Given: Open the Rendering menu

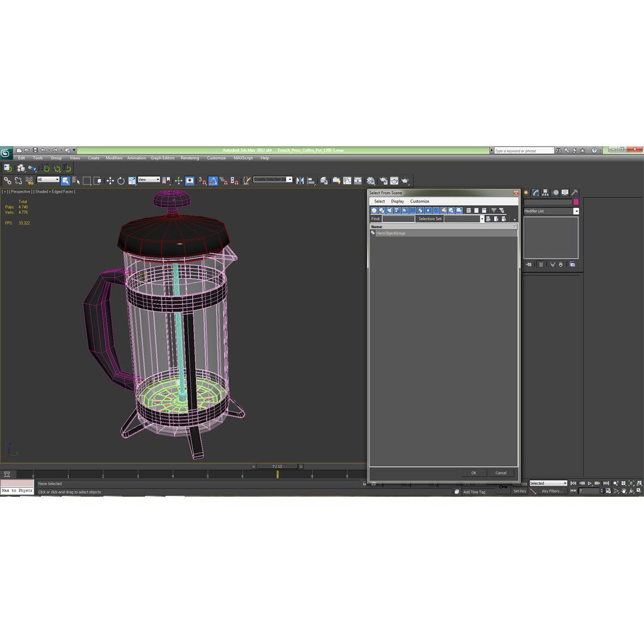Looking at the screenshot, I should pos(190,158).
